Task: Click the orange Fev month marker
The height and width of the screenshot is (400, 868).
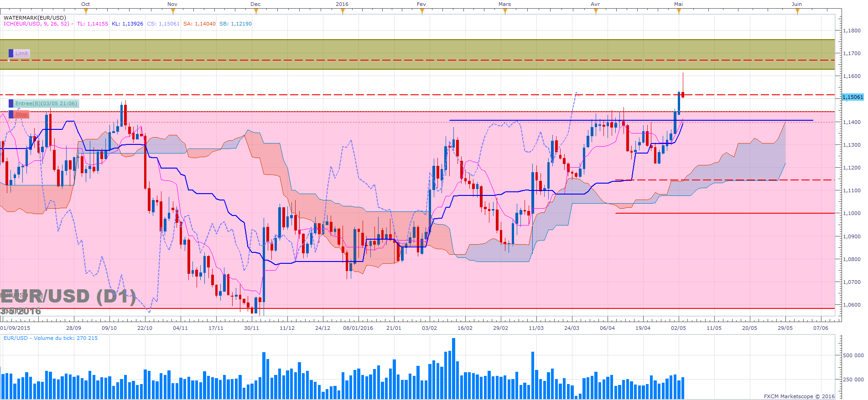Action: [422, 11]
